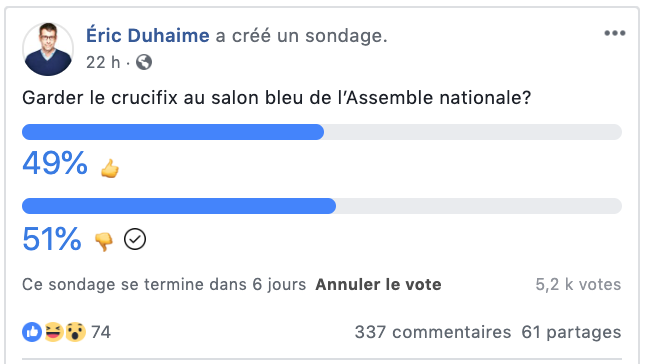Click the thumbs-up emoji poll option
The image size is (648, 364).
point(110,168)
